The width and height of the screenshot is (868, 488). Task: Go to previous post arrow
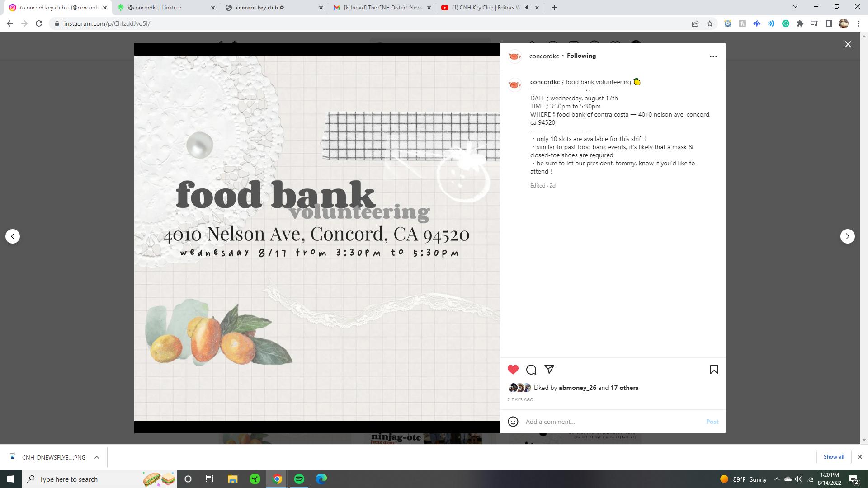click(13, 236)
